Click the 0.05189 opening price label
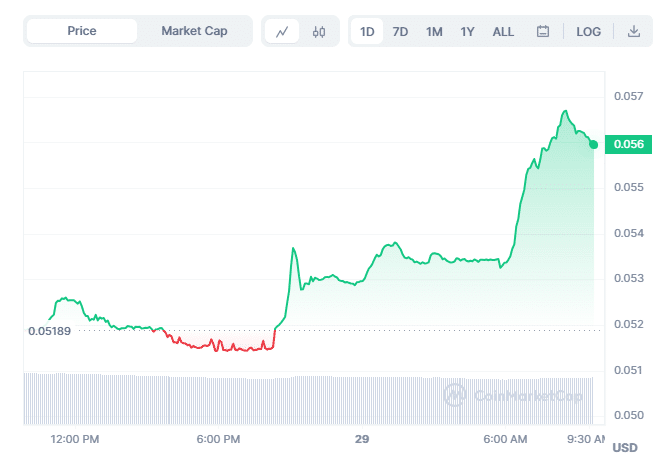This screenshot has width=671, height=470. [49, 331]
